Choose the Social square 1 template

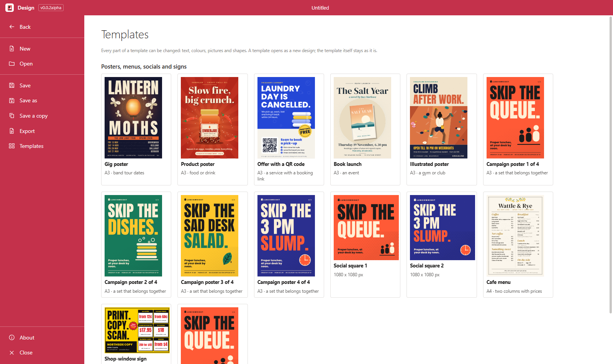(x=366, y=228)
